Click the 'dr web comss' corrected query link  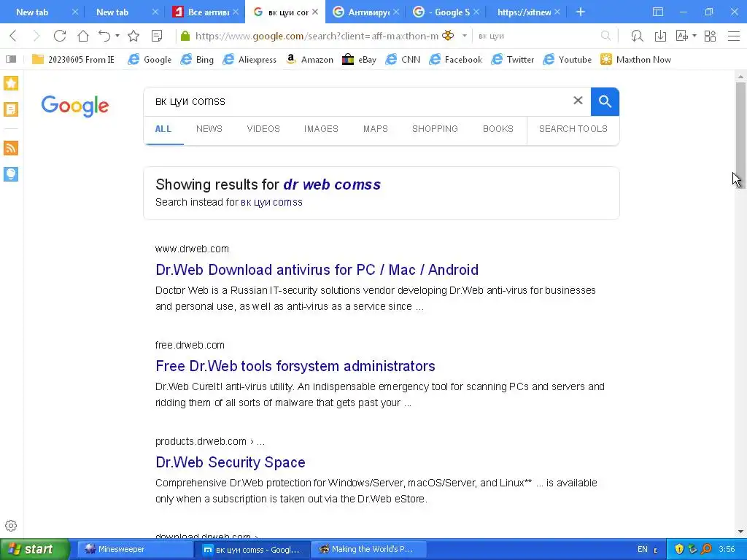coord(332,184)
